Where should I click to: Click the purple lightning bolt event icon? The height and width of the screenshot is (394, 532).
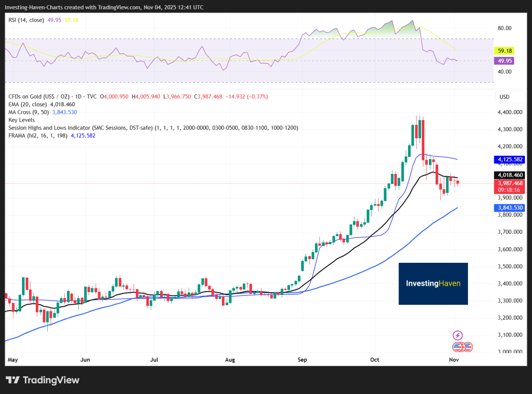coord(457,335)
